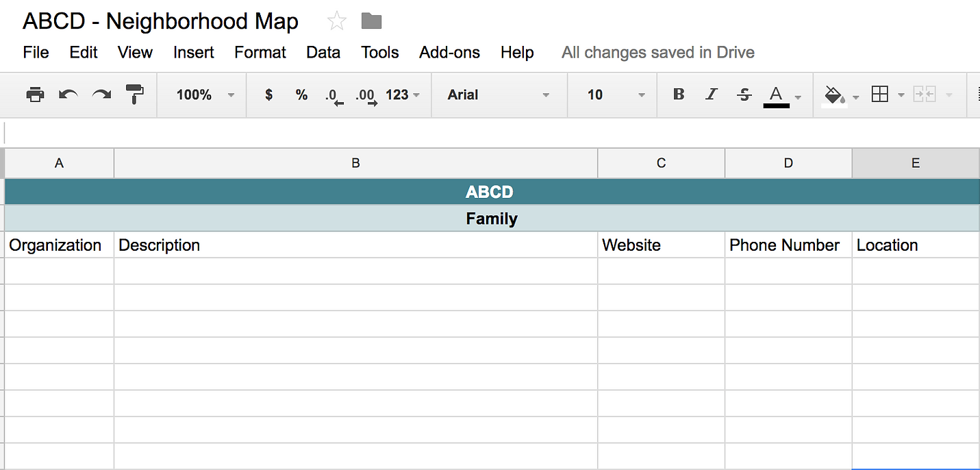
Task: Open the Arial font dropdown
Action: click(499, 95)
